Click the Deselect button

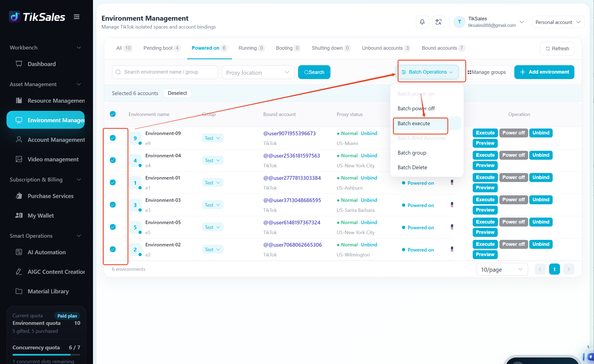click(x=177, y=93)
